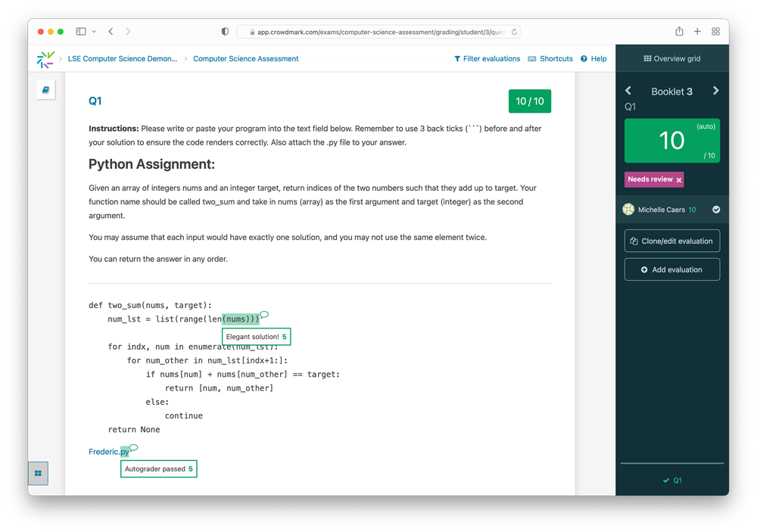757x532 pixels.
Task: Expand the browser tab overview dropdown
Action: point(94,31)
